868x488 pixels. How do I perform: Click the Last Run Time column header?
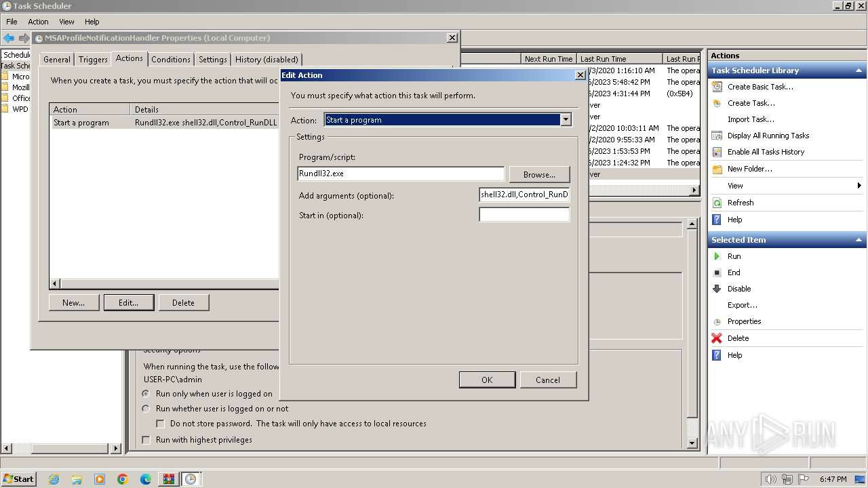pos(619,59)
